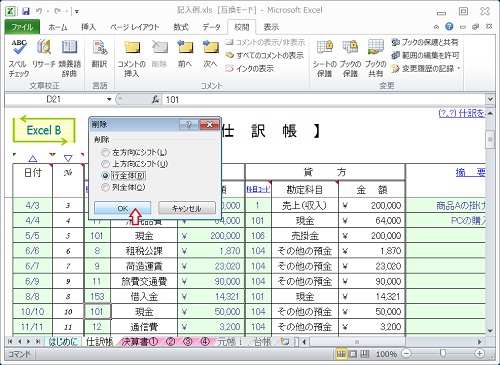Click the blue up triangle sort icon

[33, 158]
